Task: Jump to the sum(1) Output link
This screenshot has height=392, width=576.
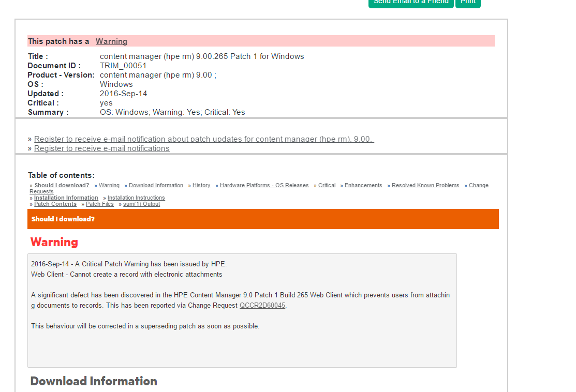Action: [141, 204]
